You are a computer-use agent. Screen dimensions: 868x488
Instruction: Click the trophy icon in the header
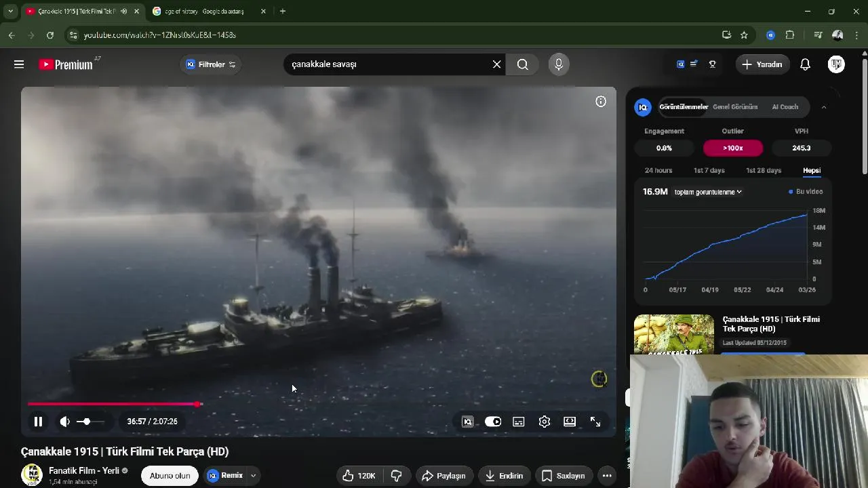pos(713,64)
